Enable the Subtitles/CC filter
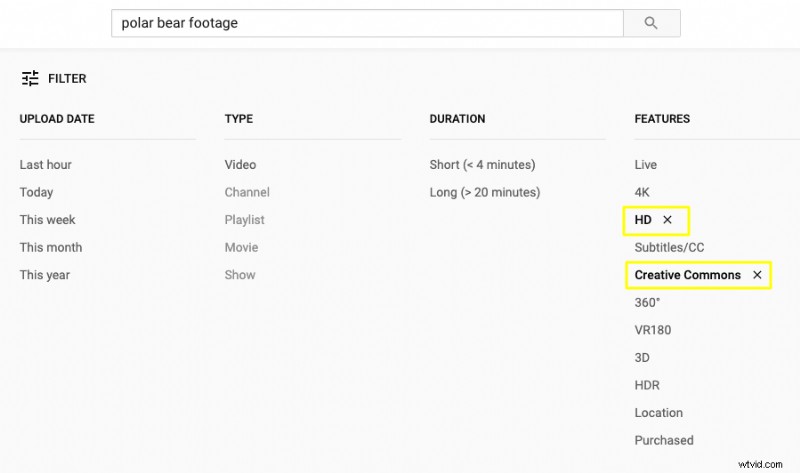The image size is (800, 473). point(669,247)
